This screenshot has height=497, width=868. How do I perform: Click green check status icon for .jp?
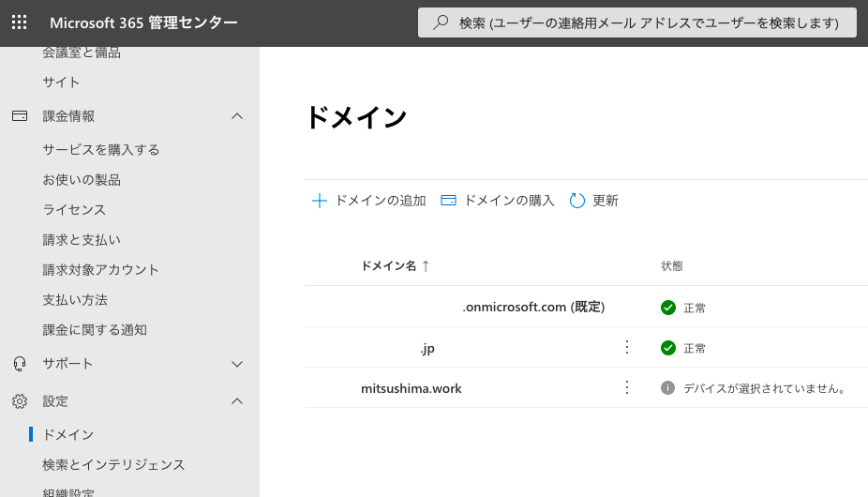pyautogui.click(x=668, y=348)
